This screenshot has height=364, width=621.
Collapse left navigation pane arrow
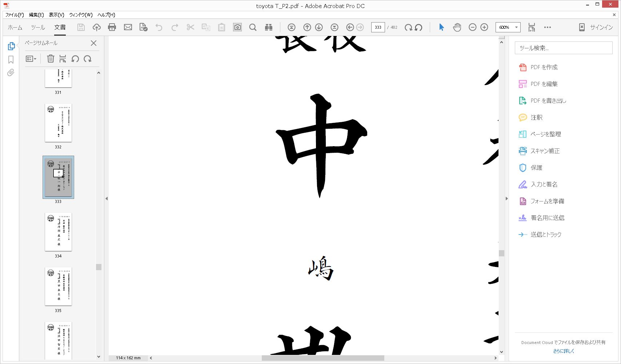coord(107,199)
